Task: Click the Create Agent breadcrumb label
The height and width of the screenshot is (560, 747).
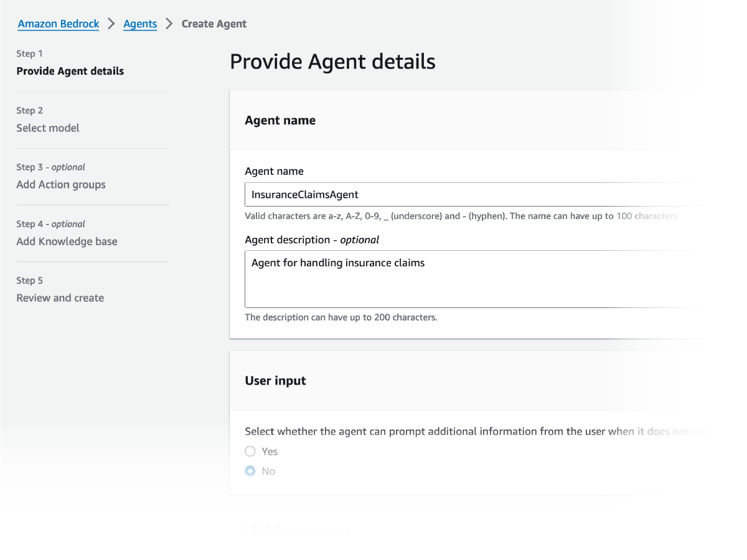Action: tap(214, 24)
